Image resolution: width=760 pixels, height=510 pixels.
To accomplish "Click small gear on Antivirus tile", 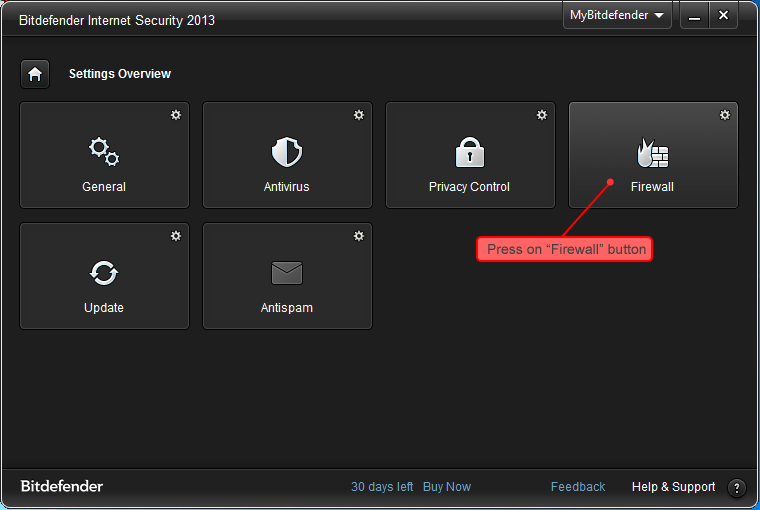I will pyautogui.click(x=359, y=115).
